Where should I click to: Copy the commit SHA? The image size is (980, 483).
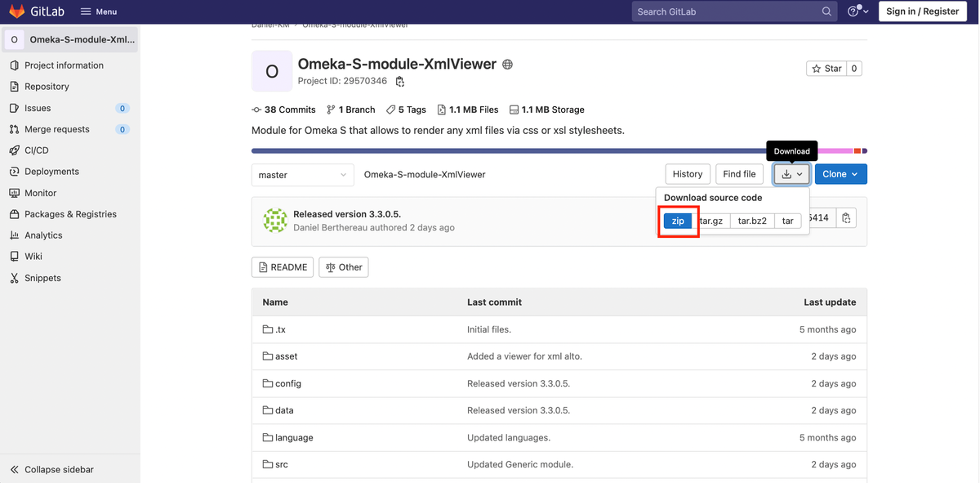846,218
